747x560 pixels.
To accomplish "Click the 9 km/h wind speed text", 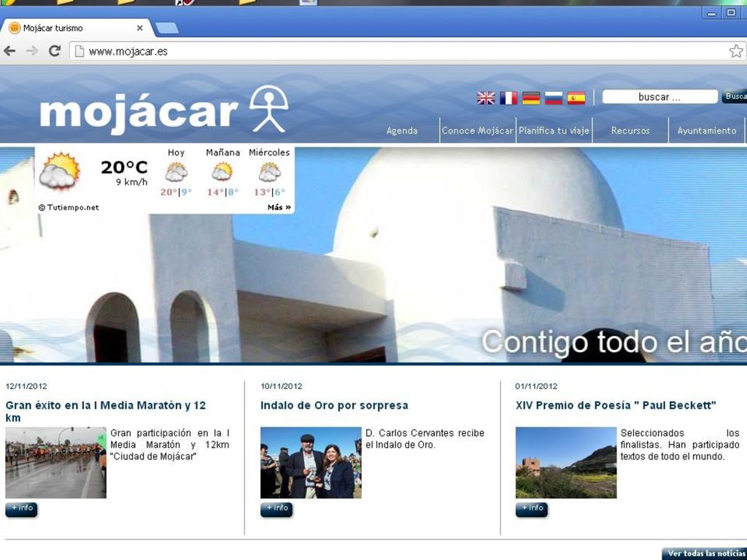I will coord(132,182).
